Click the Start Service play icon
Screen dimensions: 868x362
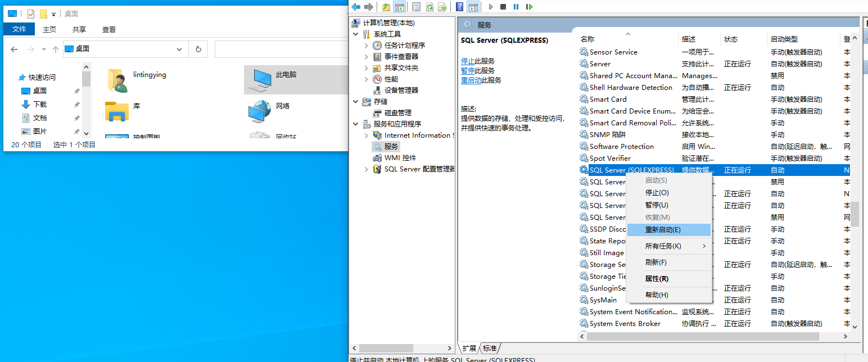point(491,7)
